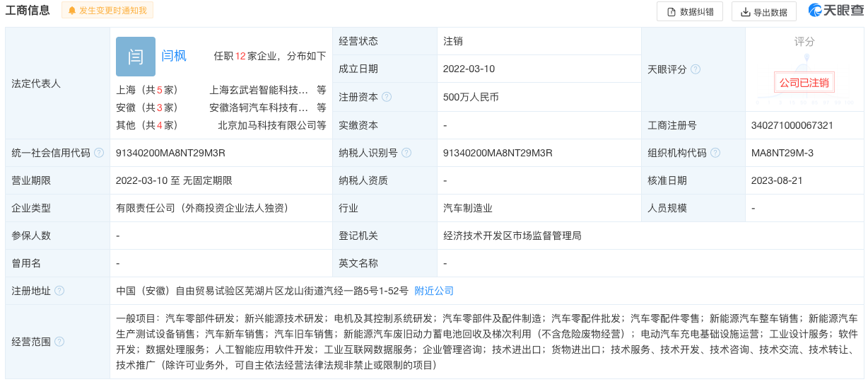Open legal representative 闫枫's profile

tap(174, 56)
